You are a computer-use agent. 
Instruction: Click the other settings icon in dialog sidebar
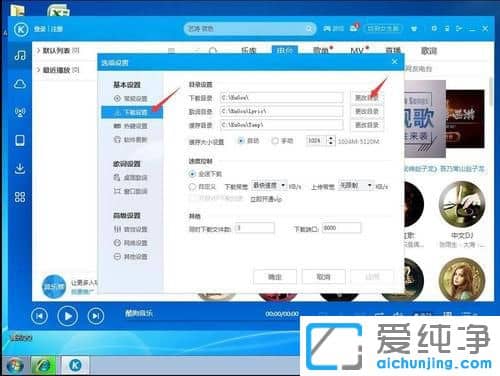(117, 256)
